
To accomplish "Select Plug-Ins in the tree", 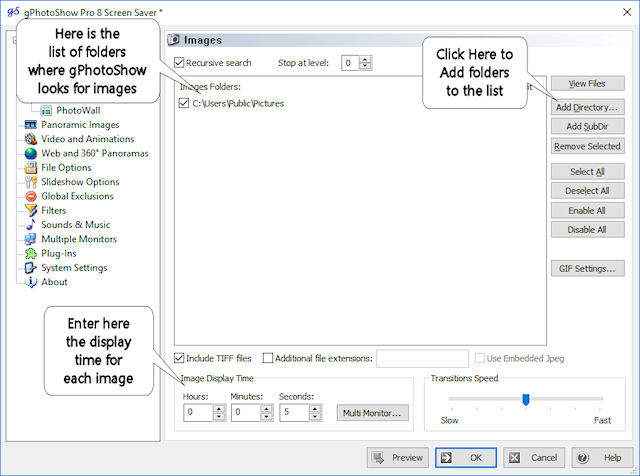I will click(58, 254).
